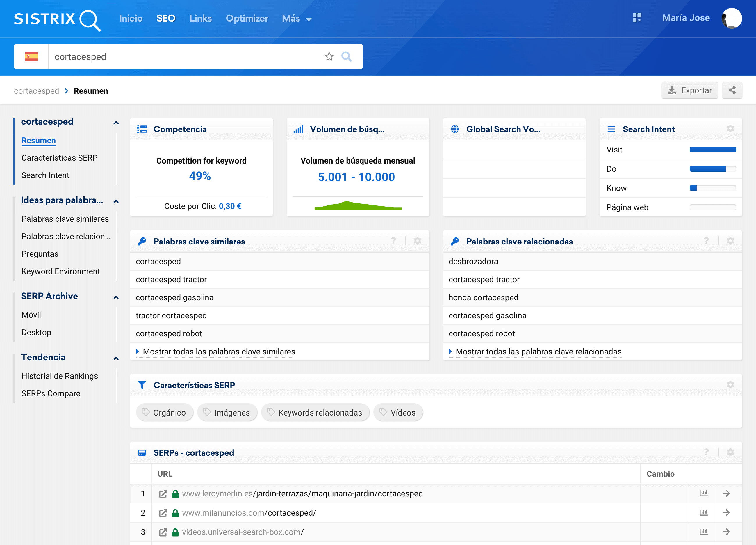Click the magnifier search icon
The width and height of the screenshot is (756, 545).
(346, 57)
